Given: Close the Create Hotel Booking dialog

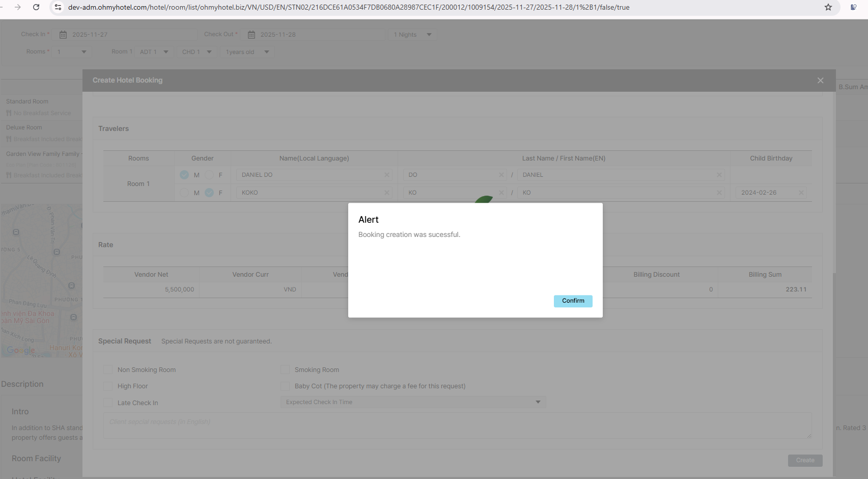Looking at the screenshot, I should point(820,81).
